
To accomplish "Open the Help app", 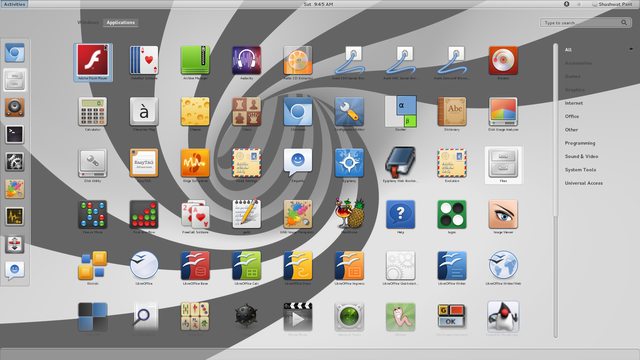I will [x=400, y=214].
